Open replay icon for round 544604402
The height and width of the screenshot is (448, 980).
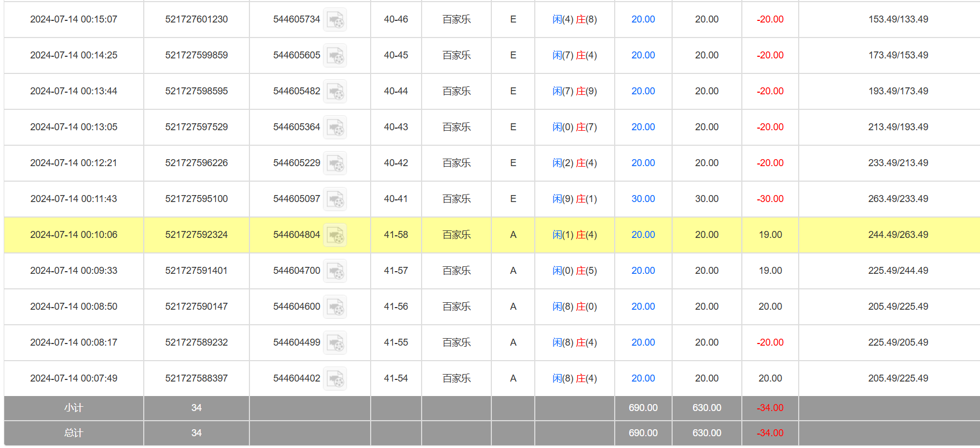335,379
